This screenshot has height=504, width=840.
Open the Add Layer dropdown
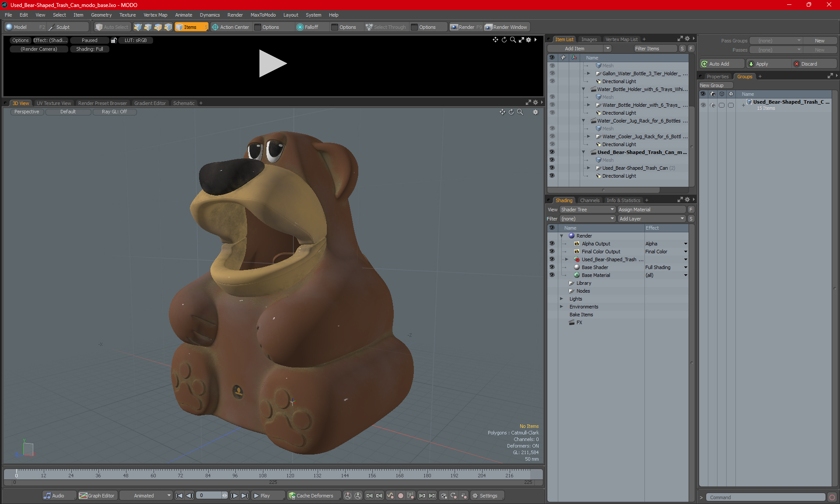[x=651, y=219]
